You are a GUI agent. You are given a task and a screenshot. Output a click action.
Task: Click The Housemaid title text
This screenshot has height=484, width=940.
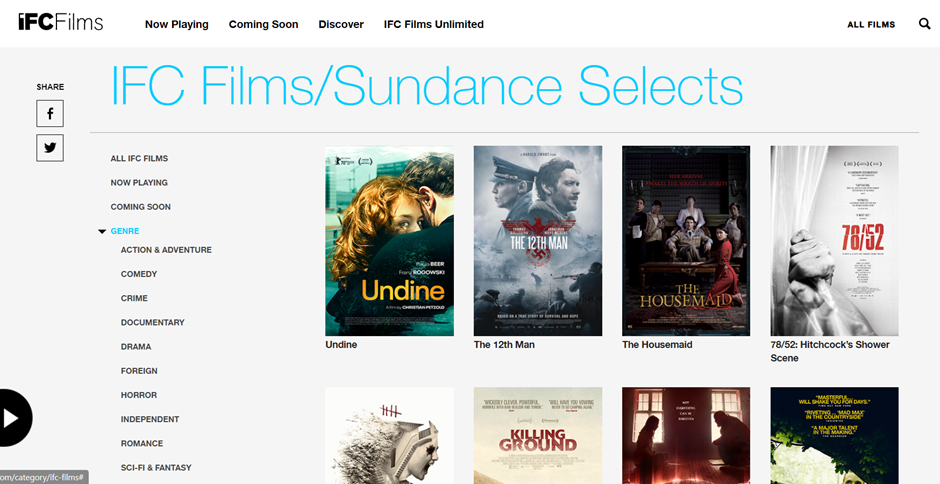[x=657, y=345]
